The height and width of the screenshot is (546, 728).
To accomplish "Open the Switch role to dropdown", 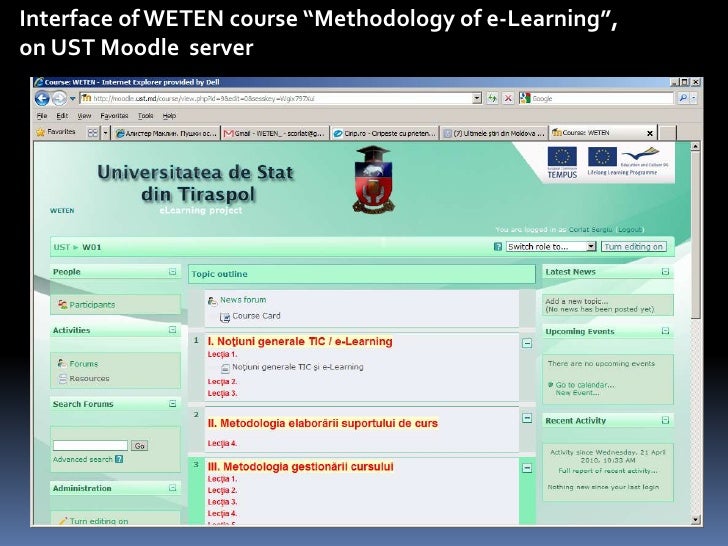I will coord(551,247).
